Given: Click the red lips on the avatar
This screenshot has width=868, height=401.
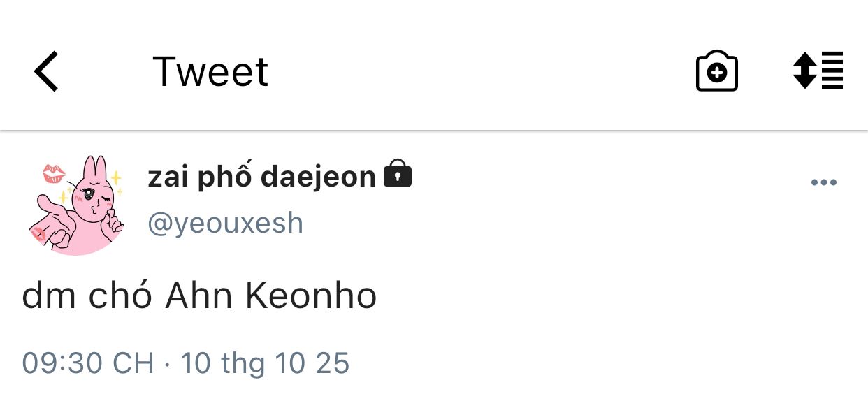Looking at the screenshot, I should [54, 173].
